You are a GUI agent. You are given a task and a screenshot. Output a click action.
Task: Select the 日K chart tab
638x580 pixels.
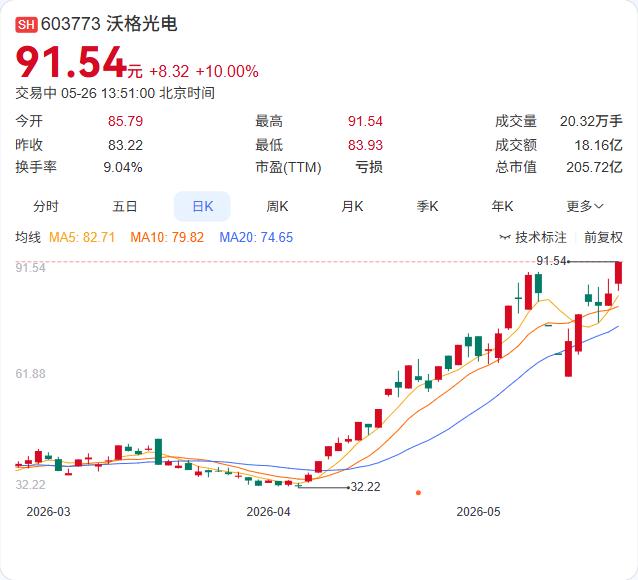click(x=202, y=206)
